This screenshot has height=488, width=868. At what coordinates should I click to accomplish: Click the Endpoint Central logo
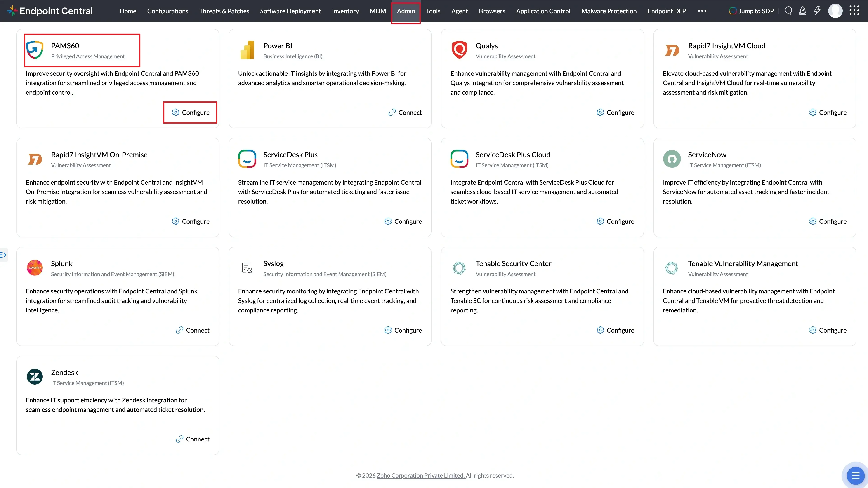click(50, 11)
